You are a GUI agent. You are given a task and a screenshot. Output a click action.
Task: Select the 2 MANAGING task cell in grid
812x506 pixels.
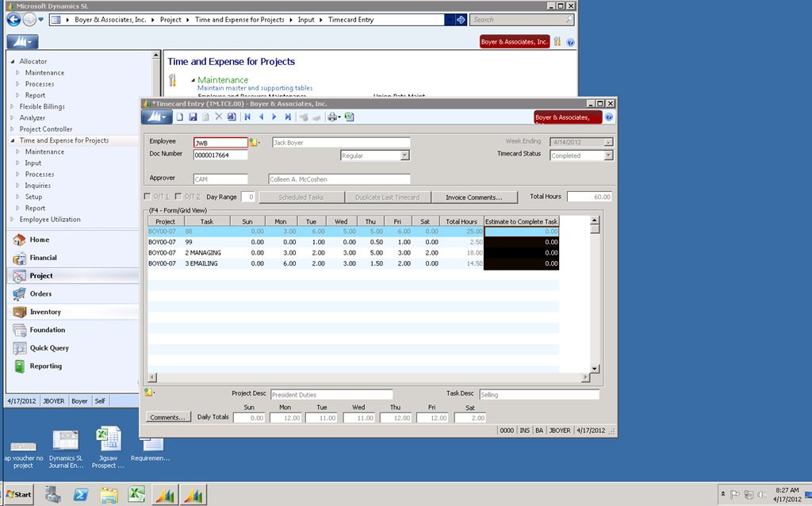tap(207, 253)
